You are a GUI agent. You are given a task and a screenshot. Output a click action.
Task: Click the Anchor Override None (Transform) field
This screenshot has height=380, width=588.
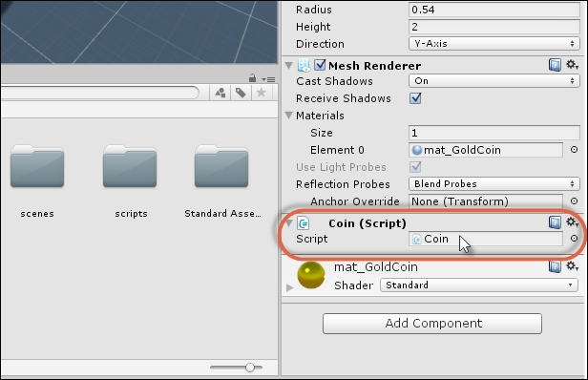click(x=486, y=201)
